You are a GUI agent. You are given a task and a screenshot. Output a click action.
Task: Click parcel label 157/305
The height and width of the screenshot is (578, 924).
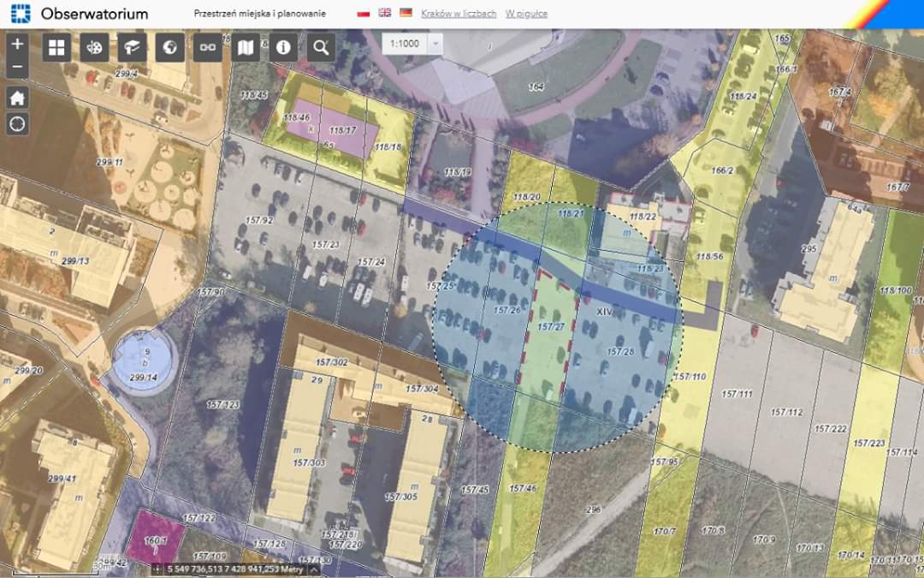pos(401,498)
